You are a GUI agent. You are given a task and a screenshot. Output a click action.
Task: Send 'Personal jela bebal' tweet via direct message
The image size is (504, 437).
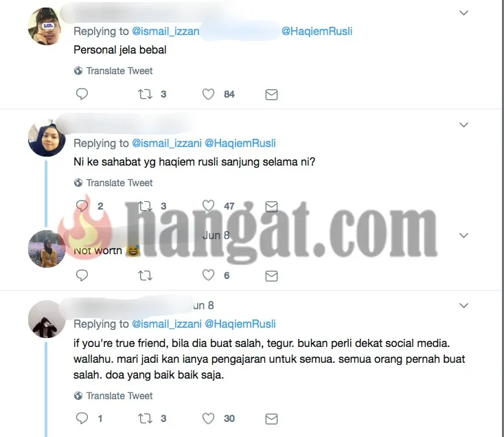coord(272,95)
